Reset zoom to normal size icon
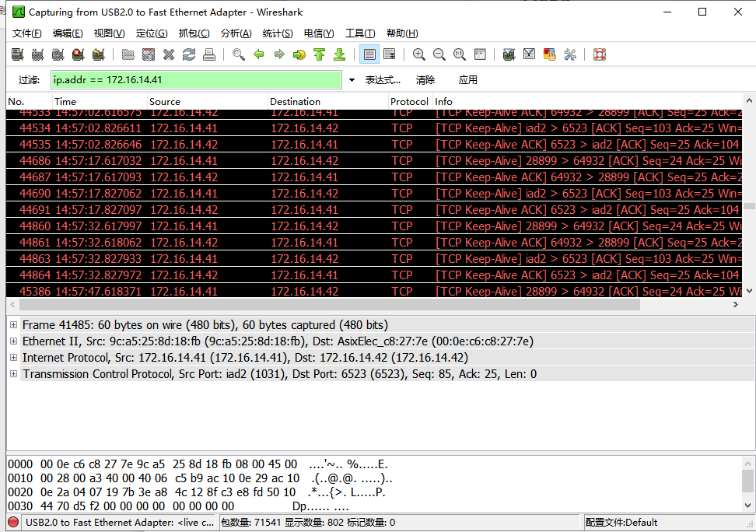Screen dimensions: 756x532 pyautogui.click(x=460, y=54)
